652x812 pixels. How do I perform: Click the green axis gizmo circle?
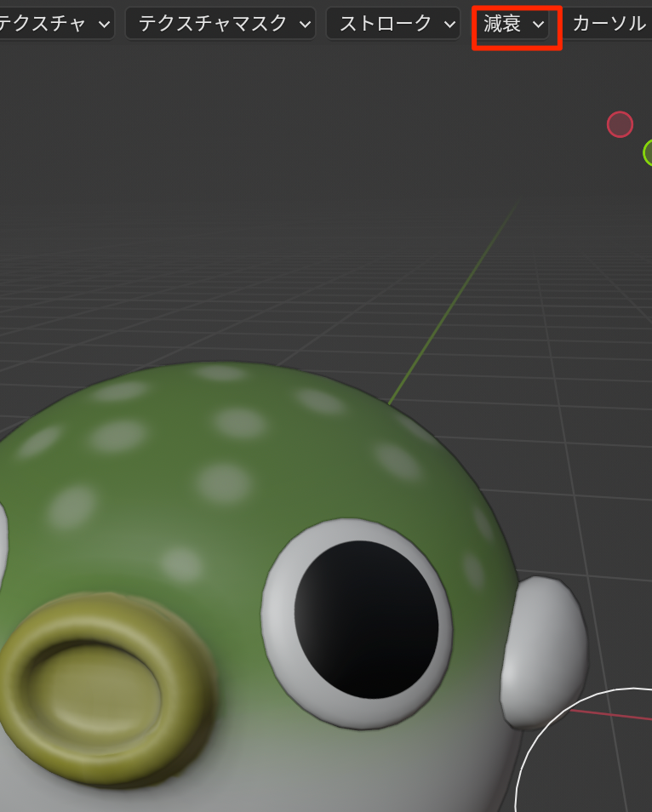point(649,153)
